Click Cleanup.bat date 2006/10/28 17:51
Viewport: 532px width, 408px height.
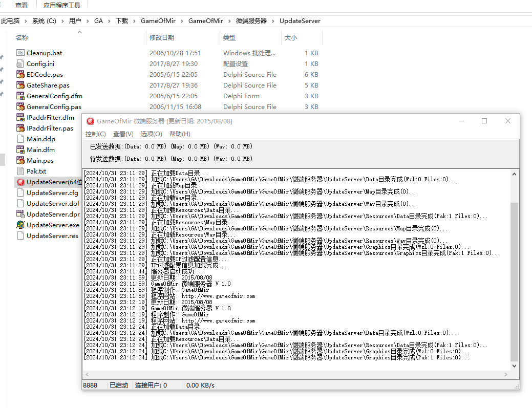(175, 53)
